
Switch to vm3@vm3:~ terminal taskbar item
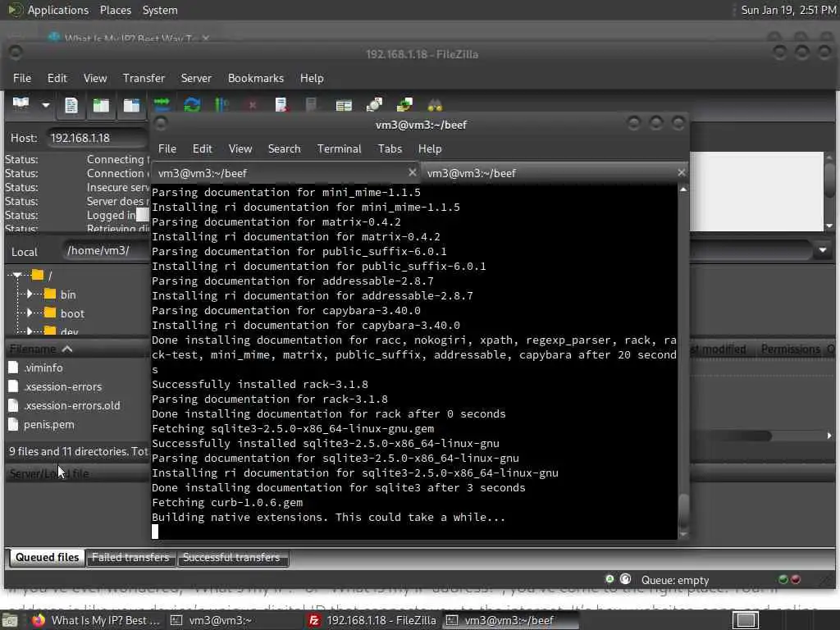point(212,620)
